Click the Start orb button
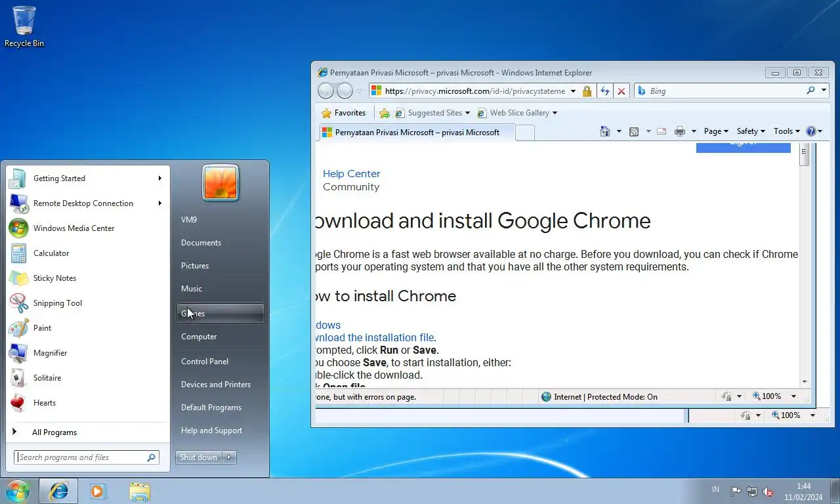The height and width of the screenshot is (504, 840). [x=17, y=491]
